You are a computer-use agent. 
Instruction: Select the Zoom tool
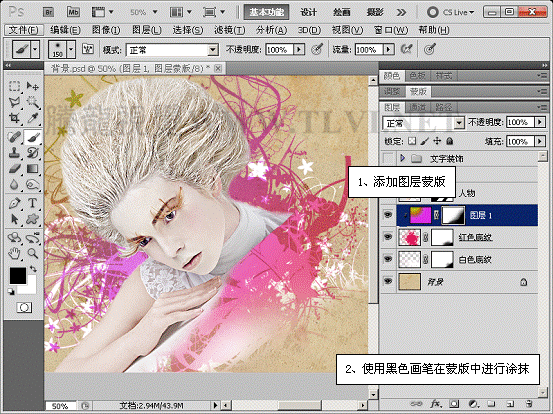32,253
